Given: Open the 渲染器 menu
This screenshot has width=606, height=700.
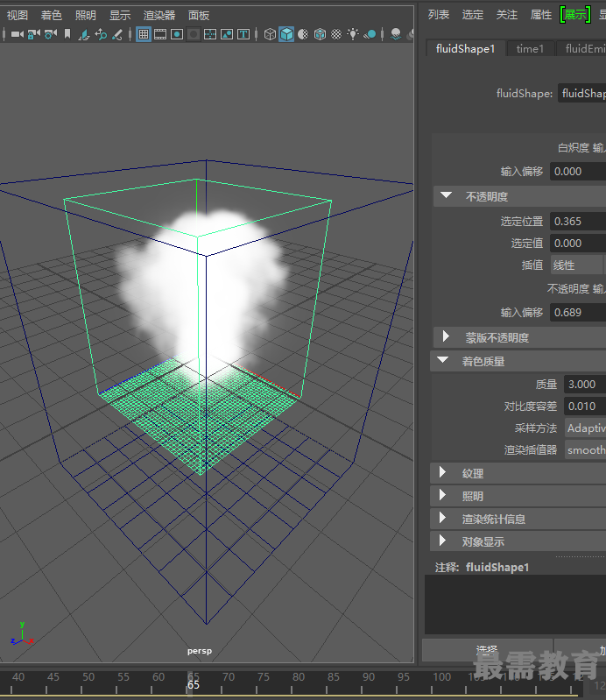Looking at the screenshot, I should point(159,15).
